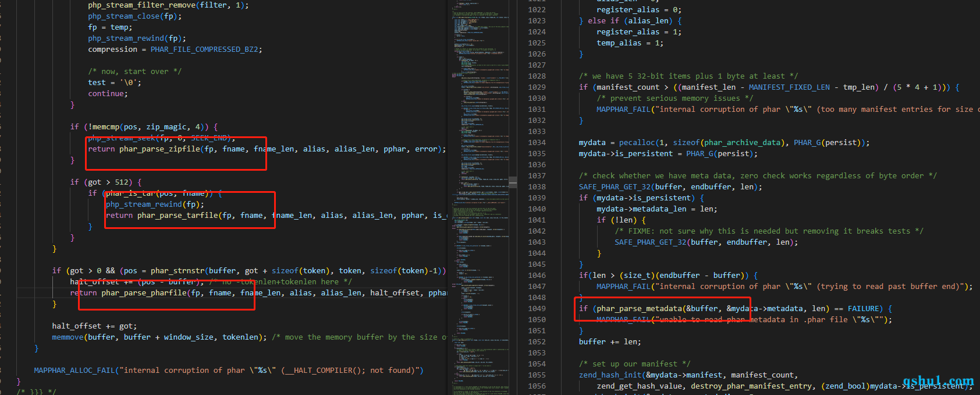Place cursor on phar_strnstr call
This screenshot has width=980, height=395.
pos(177,271)
